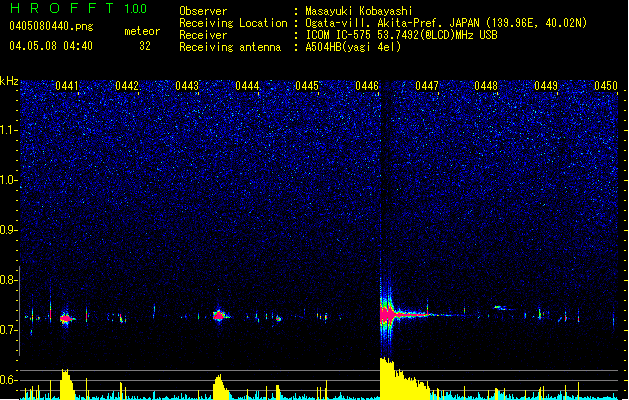
Task: Click the 1.0 frequency axis label
Action: [x=8, y=180]
